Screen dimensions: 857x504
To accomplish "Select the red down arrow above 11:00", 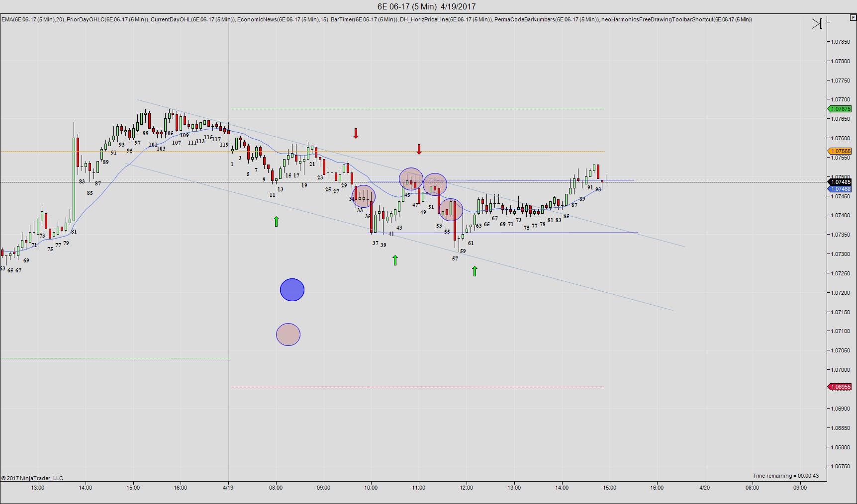I will pos(419,149).
